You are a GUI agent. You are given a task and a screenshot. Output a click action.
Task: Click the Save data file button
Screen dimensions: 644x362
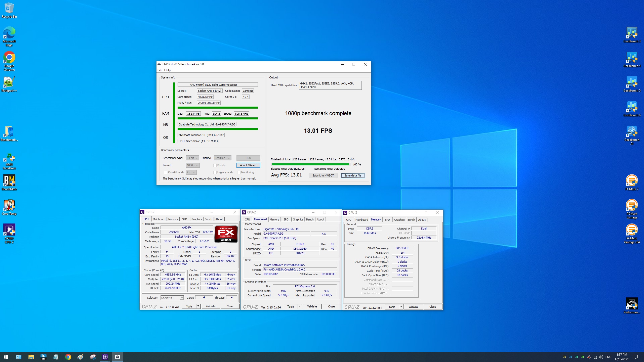tap(353, 175)
